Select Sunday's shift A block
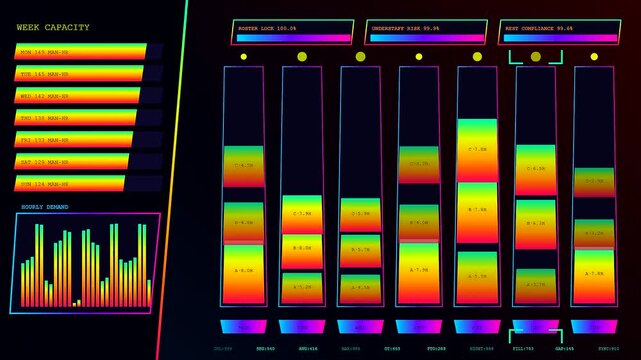The height and width of the screenshot is (360, 641). (594, 276)
